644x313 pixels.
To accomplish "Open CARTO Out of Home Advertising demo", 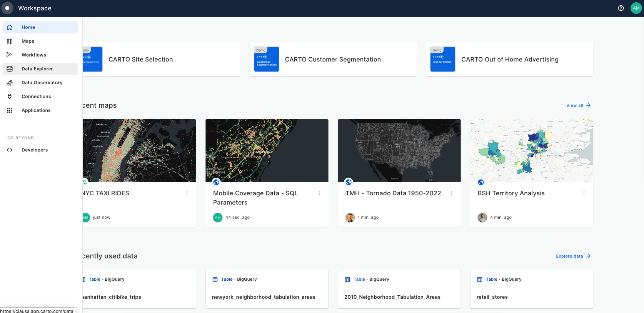I will 509,59.
